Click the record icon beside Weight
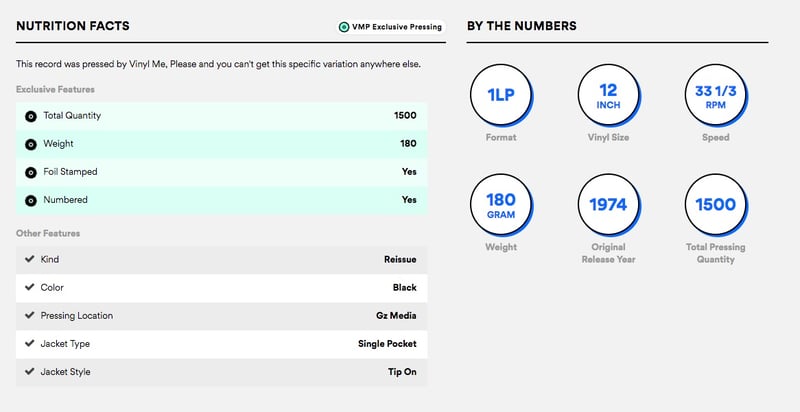The image size is (800, 412). tap(30, 144)
